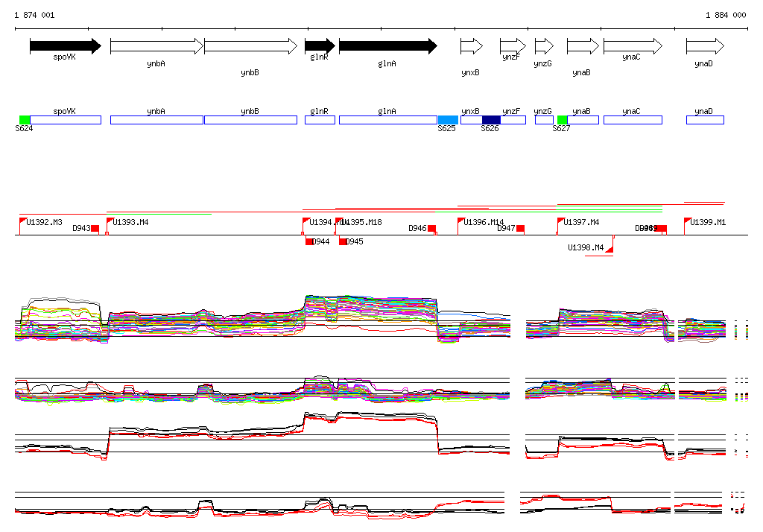Image resolution: width=763 pixels, height=532 pixels.
Task: Select the green S624 segment box
Action: click(25, 120)
